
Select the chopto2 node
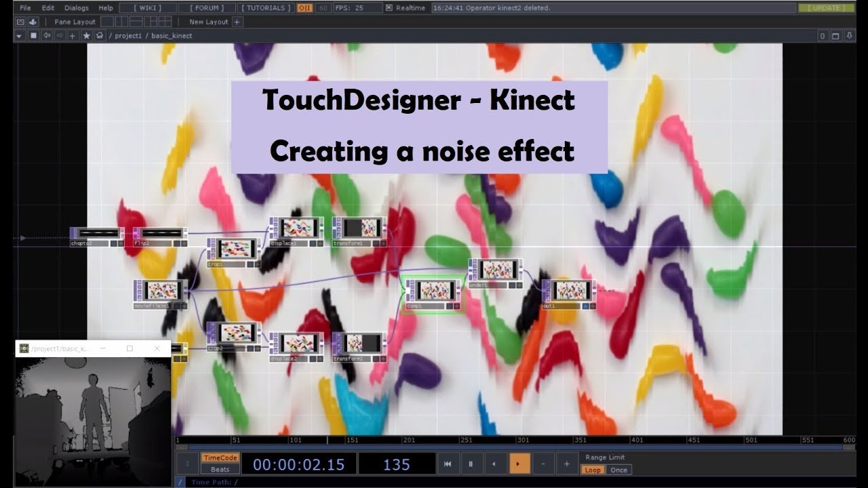click(x=98, y=237)
